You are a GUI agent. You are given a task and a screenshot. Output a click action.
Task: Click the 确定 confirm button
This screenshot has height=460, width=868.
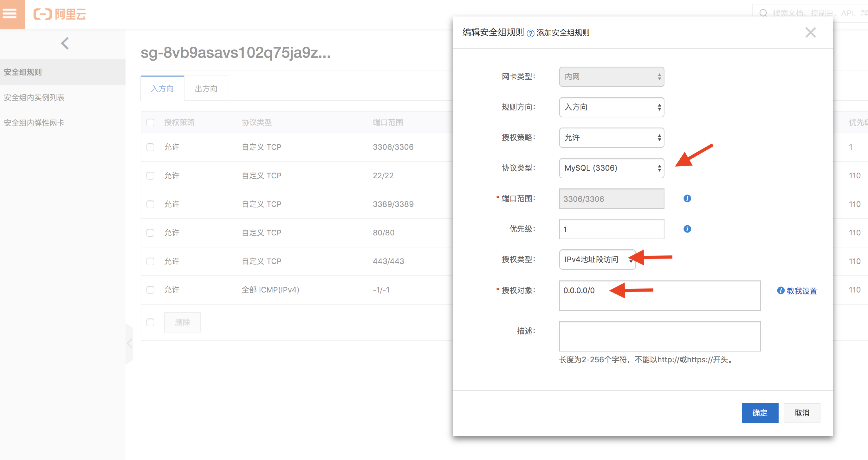[760, 413]
